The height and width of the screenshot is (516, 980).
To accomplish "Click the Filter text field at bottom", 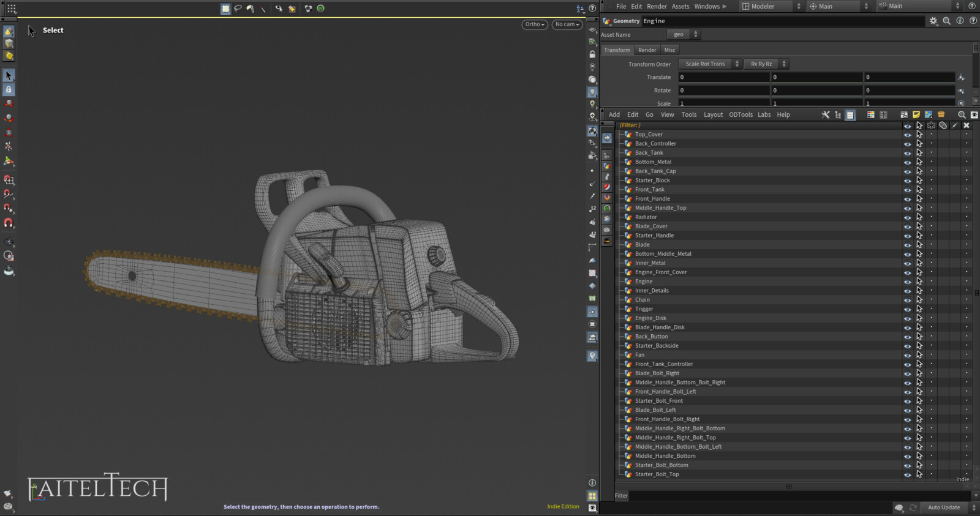I will [x=800, y=496].
